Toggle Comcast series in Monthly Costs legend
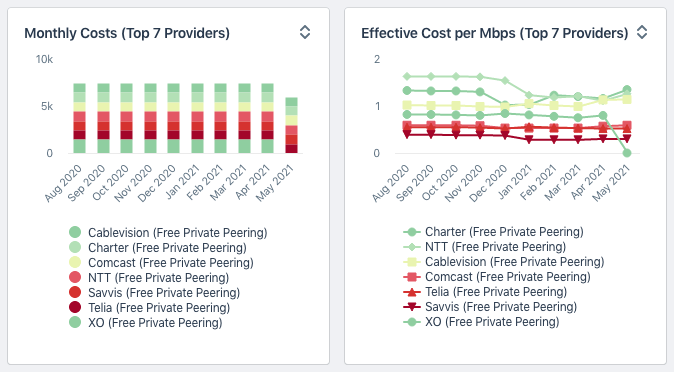This screenshot has width=674, height=372. (x=161, y=263)
